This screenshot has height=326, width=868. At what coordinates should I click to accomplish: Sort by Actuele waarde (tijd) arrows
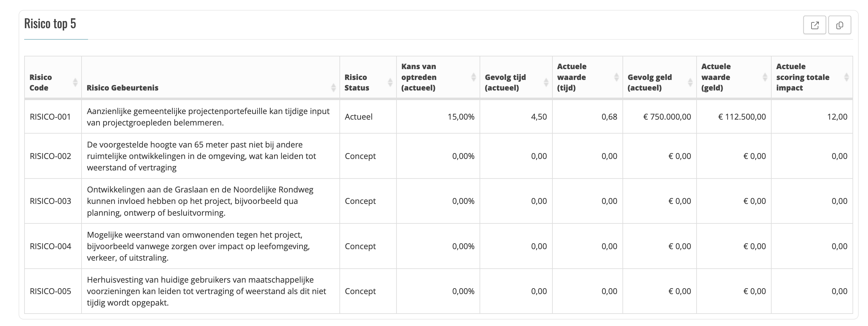pyautogui.click(x=616, y=77)
